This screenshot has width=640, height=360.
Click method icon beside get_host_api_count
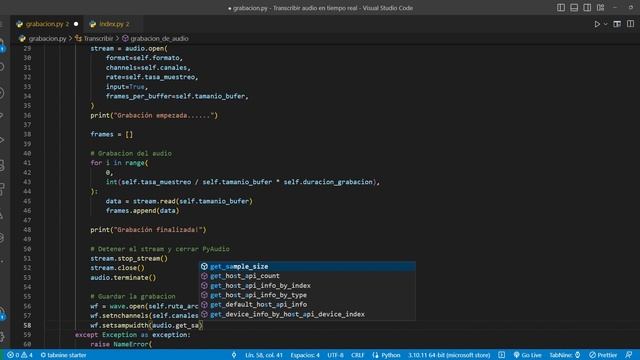pos(204,276)
